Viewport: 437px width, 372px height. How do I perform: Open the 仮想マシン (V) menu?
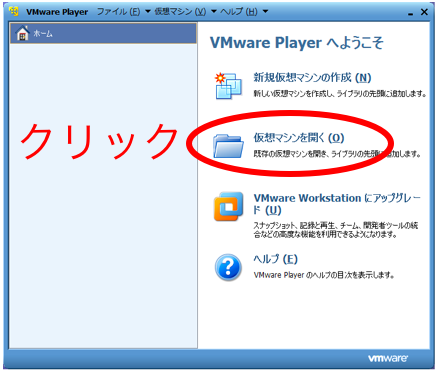coord(180,12)
